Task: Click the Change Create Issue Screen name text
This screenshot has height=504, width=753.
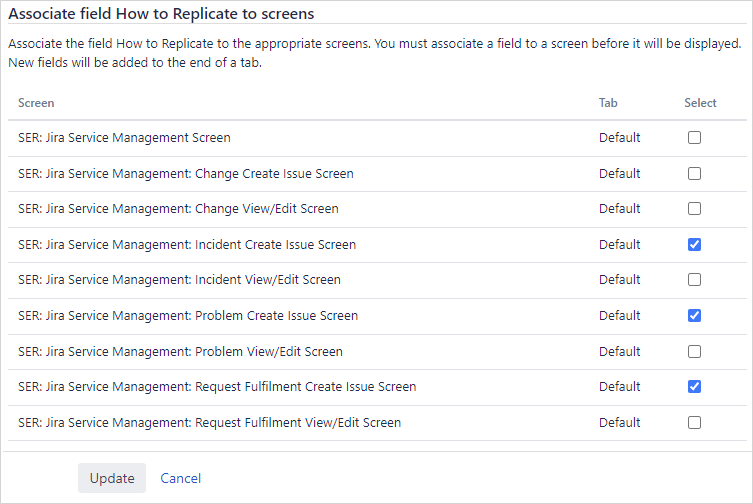Action: point(186,173)
